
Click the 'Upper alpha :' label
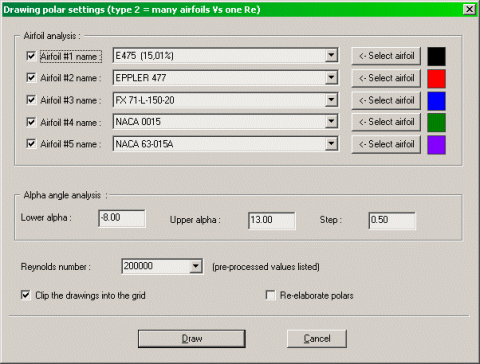(195, 220)
